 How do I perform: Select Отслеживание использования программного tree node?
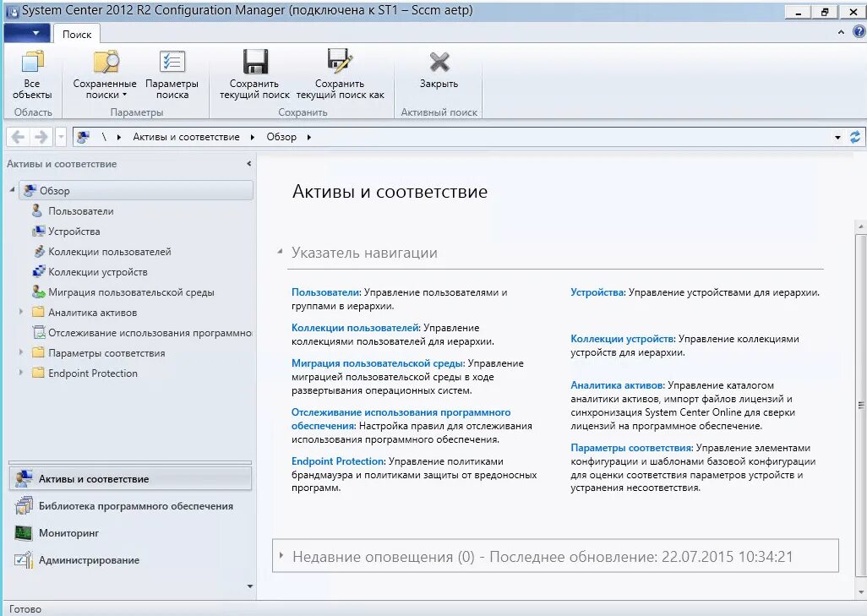(150, 333)
